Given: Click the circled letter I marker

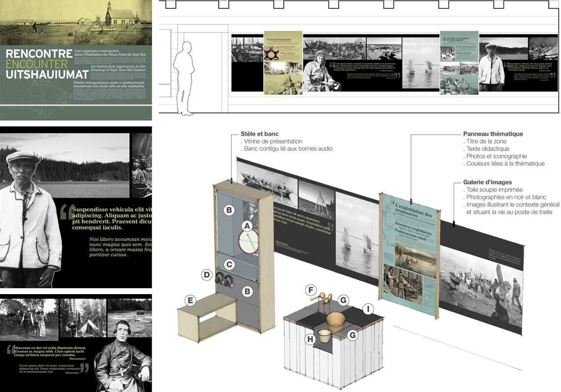Looking at the screenshot, I should [368, 309].
